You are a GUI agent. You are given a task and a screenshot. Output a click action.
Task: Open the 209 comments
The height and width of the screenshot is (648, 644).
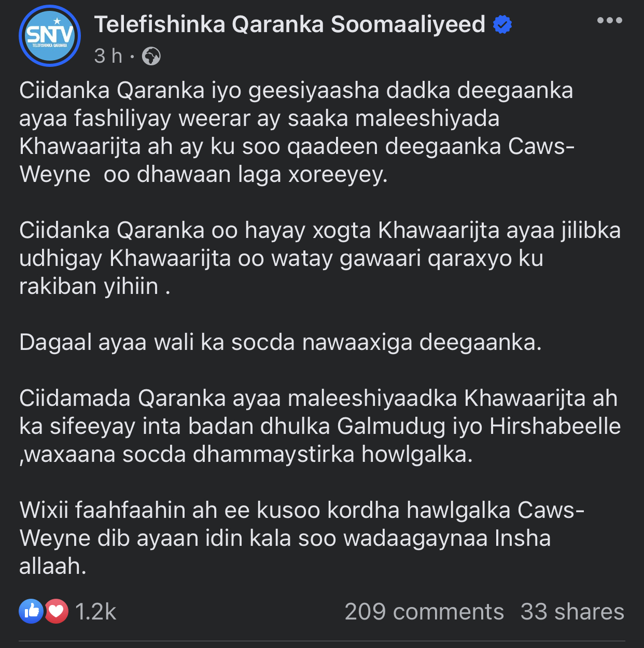click(x=424, y=612)
